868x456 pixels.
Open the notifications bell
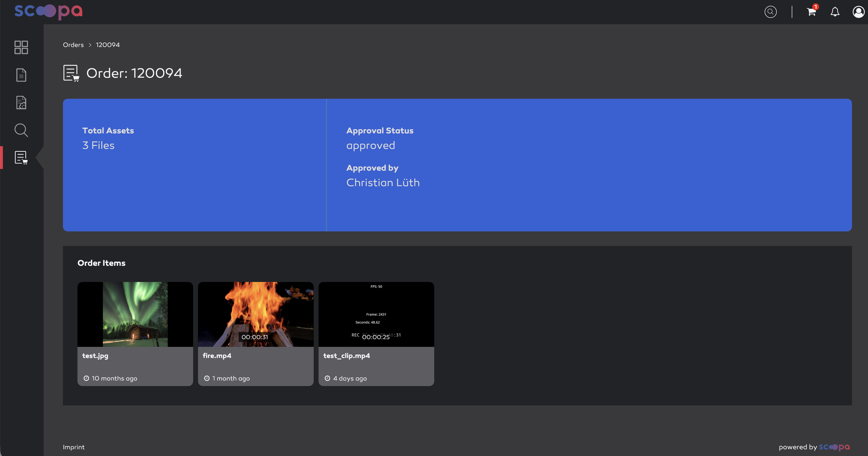point(835,12)
